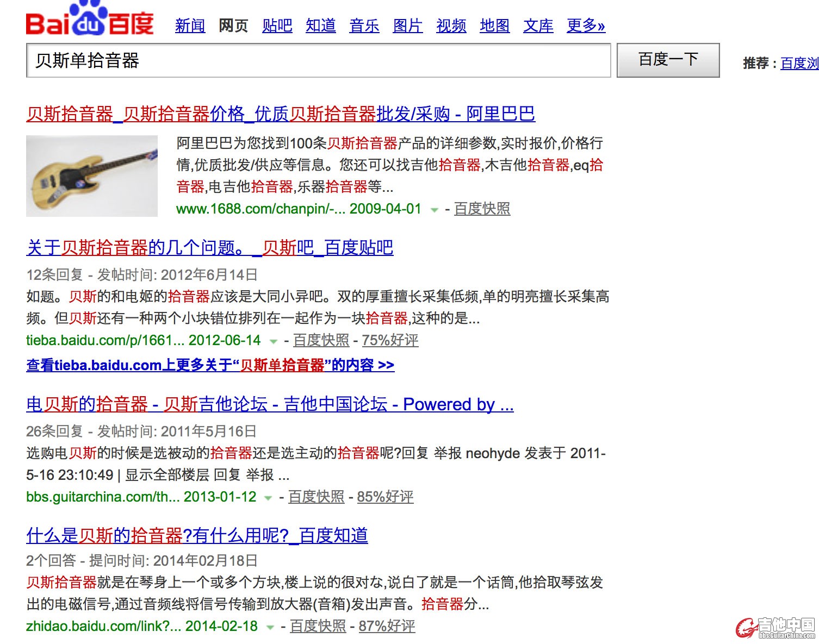
Task: Expand dropdown arrow beside tieba.baidu.com URL
Action: (x=274, y=341)
